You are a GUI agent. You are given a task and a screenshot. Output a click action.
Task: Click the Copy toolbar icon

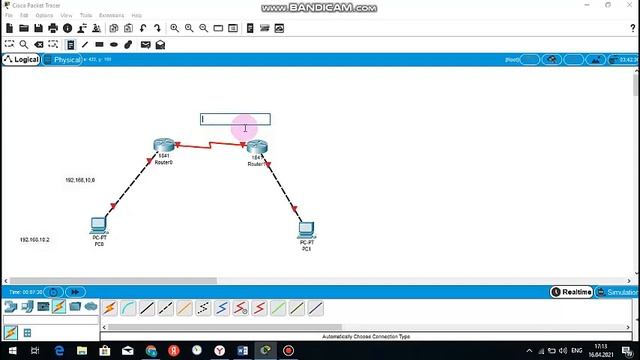(114, 28)
